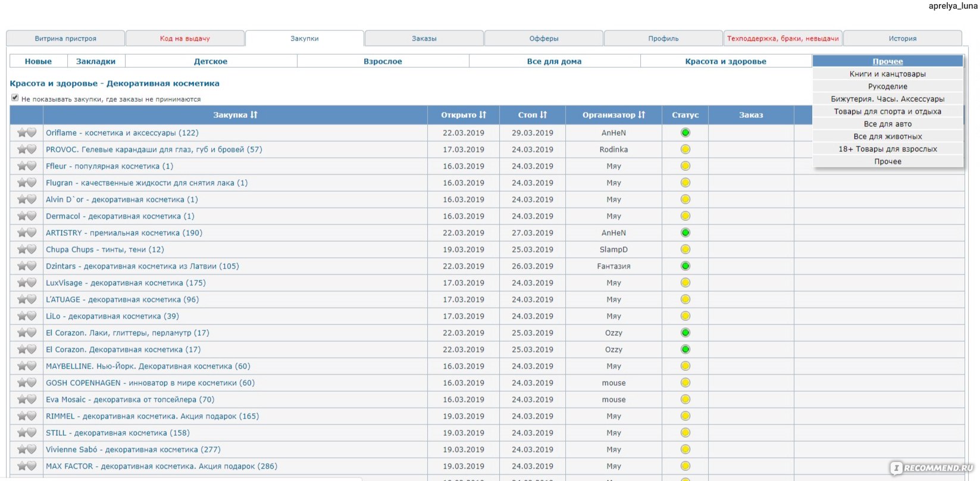Open Взрослое category menu
Image resolution: width=980 pixels, height=481 pixels.
[x=383, y=61]
